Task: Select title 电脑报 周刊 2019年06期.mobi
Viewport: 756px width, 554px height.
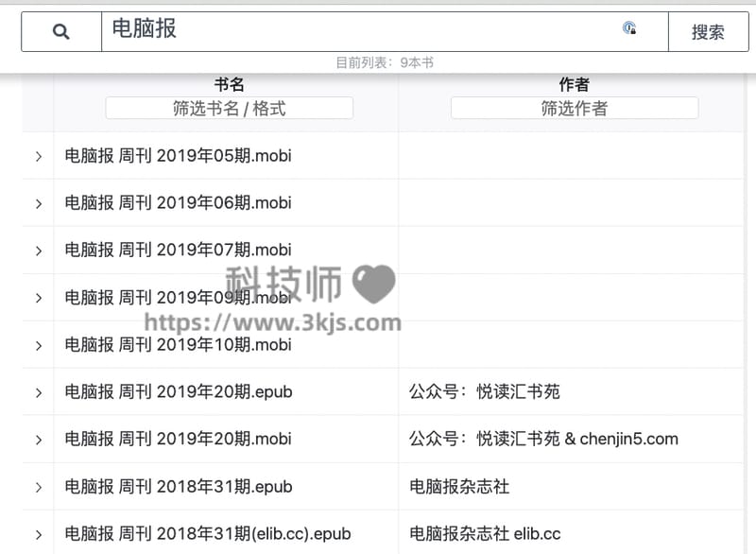Action: tap(178, 203)
